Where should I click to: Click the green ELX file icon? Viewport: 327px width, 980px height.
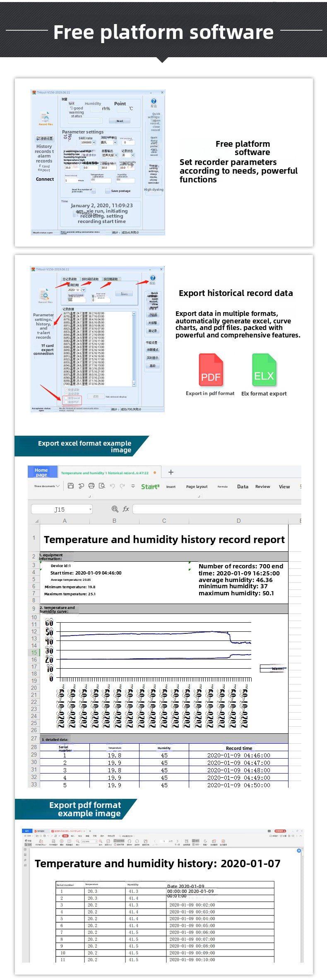[x=264, y=370]
